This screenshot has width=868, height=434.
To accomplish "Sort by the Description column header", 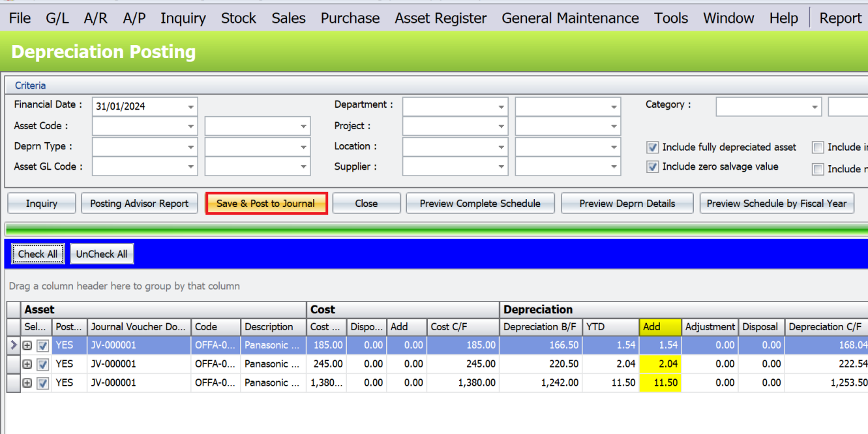I will pyautogui.click(x=273, y=327).
